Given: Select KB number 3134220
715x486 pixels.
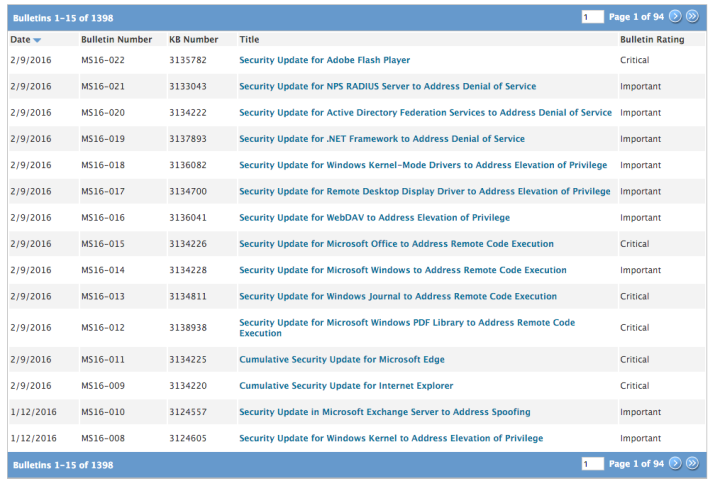Looking at the screenshot, I should pos(188,386).
